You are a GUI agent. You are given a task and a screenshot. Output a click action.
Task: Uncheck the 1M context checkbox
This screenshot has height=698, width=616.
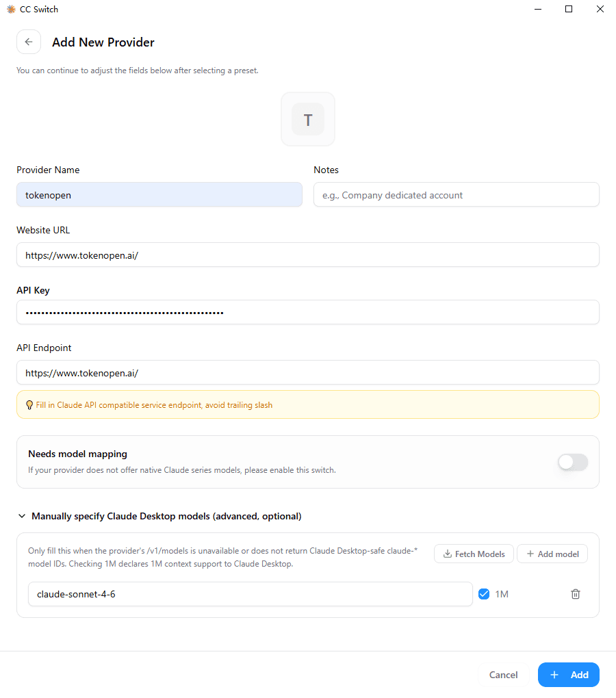tap(484, 594)
